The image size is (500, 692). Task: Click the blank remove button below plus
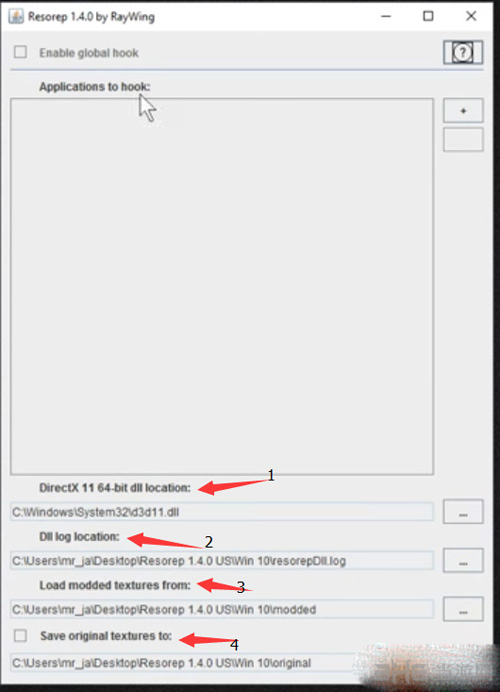pyautogui.click(x=463, y=139)
